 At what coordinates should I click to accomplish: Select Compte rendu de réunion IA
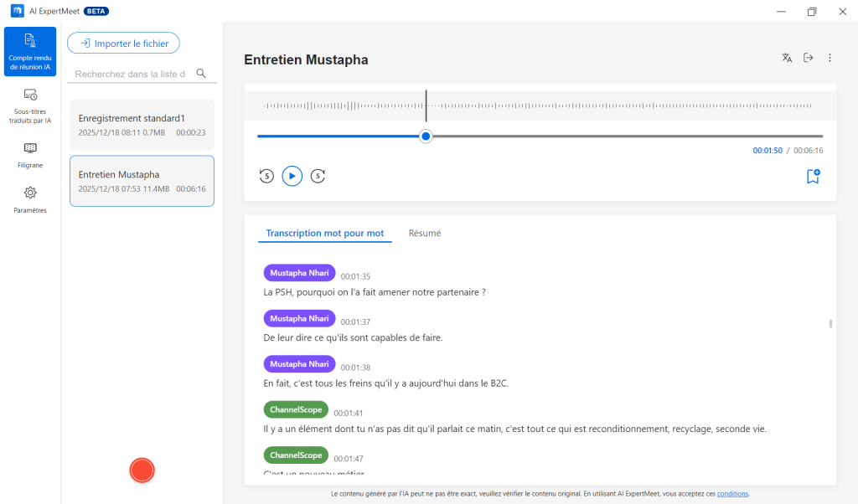click(x=30, y=51)
